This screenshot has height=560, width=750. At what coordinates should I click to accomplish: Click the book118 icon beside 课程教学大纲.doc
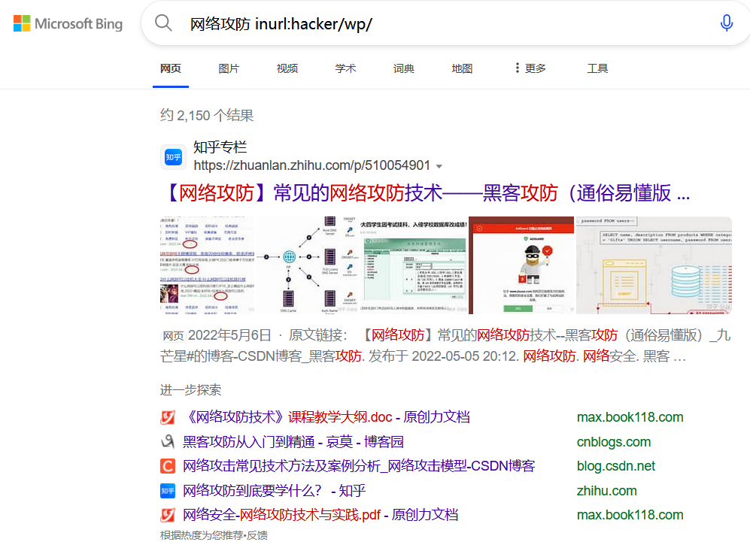click(x=168, y=417)
